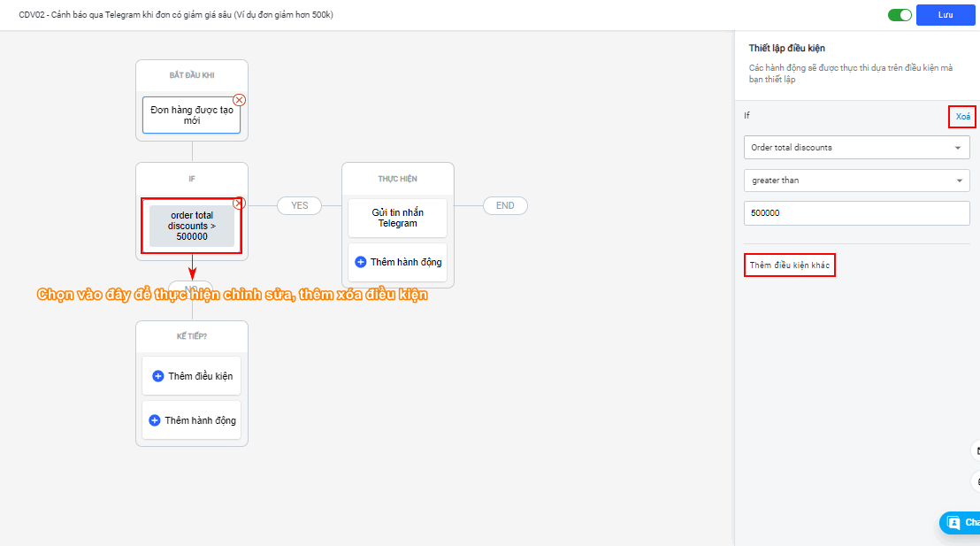Click the 500000 value input field
The height and width of the screenshot is (546, 980).
pyautogui.click(x=856, y=213)
